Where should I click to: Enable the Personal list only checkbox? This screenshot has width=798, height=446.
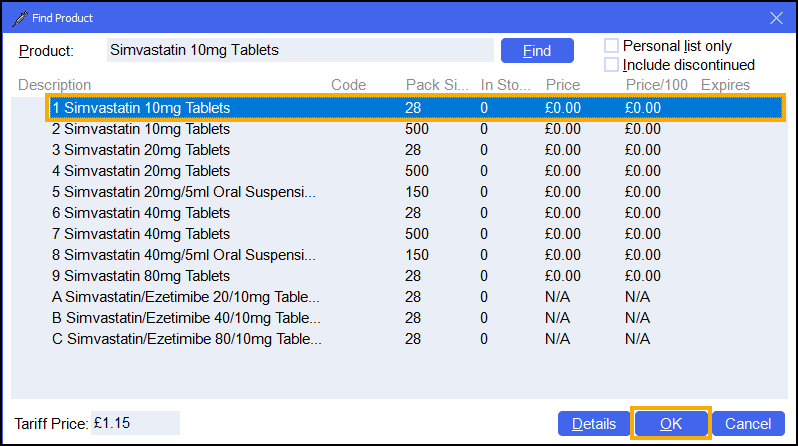612,46
